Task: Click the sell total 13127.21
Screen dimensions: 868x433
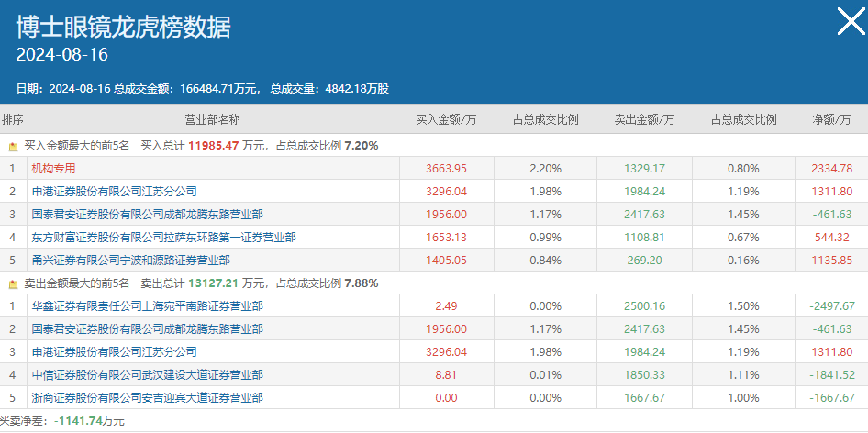Action: (213, 283)
